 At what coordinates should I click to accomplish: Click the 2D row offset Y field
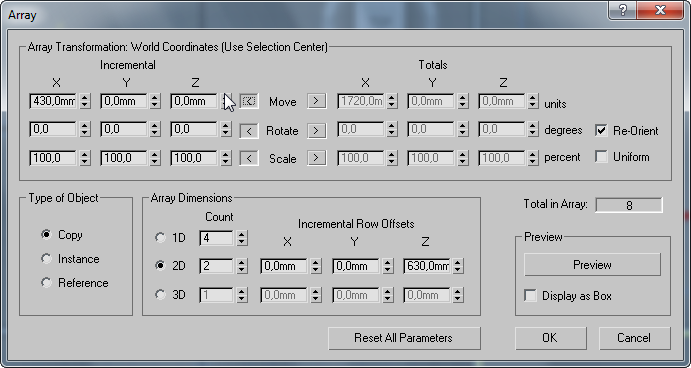tap(357, 266)
